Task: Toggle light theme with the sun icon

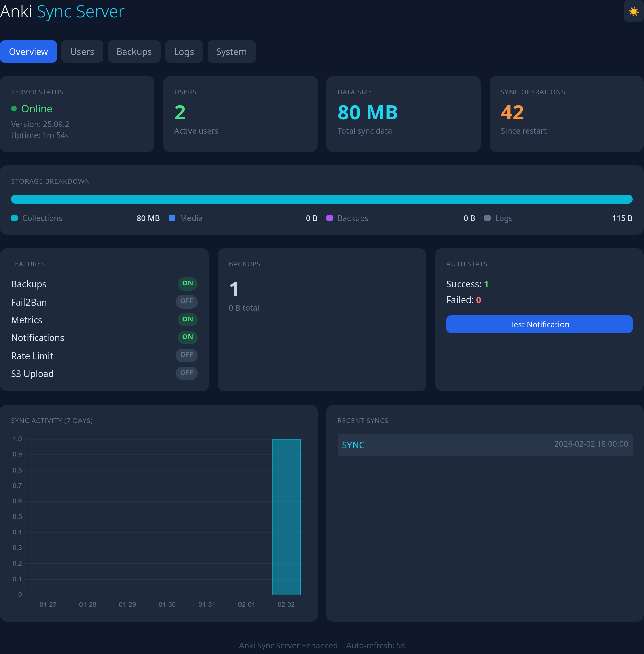Action: 634,12
